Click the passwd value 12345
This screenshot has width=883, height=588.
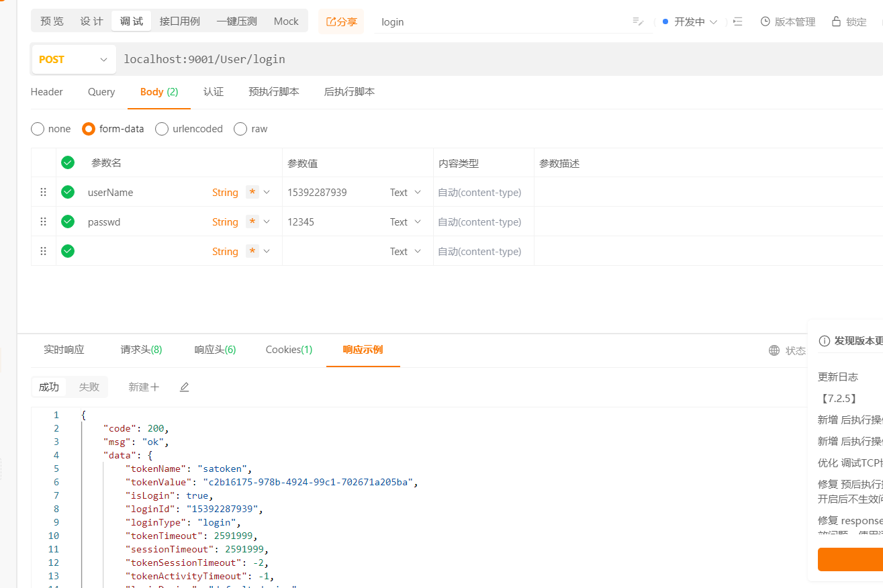(x=301, y=222)
